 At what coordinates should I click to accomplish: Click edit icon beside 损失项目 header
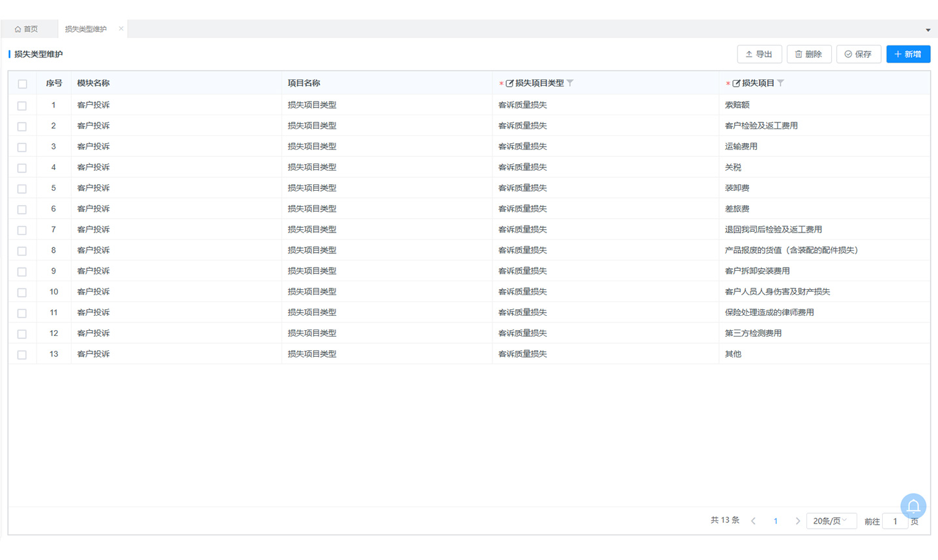click(736, 83)
